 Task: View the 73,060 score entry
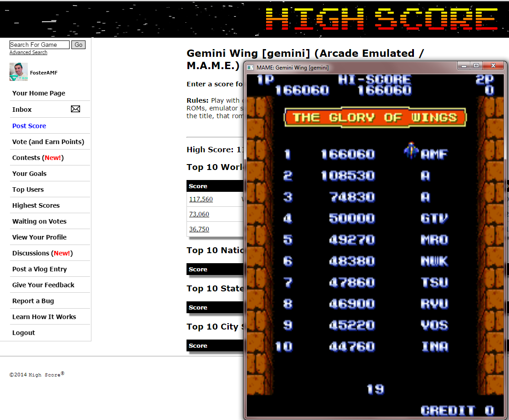pyautogui.click(x=199, y=214)
